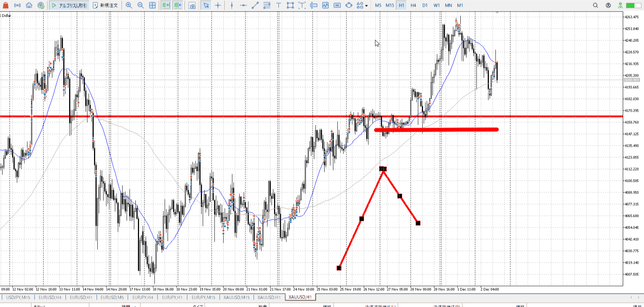Click the zoom in magnifier icon

[x=129, y=5]
